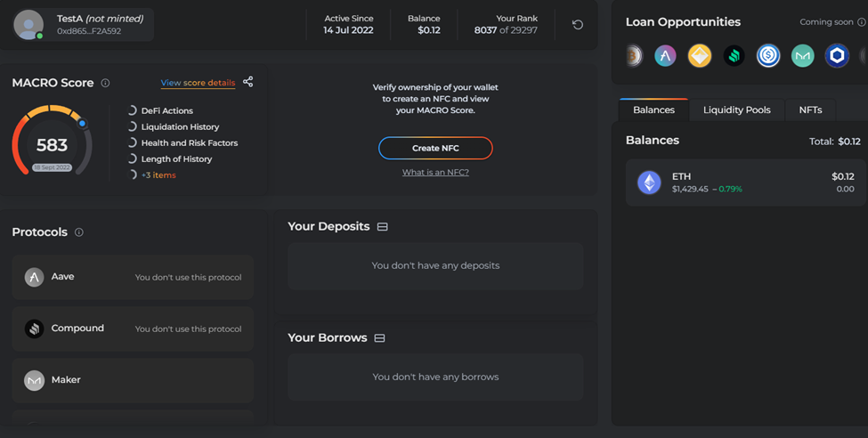This screenshot has width=868, height=438.
Task: Click the loading spinner beside DeFi Actions
Action: [x=132, y=110]
